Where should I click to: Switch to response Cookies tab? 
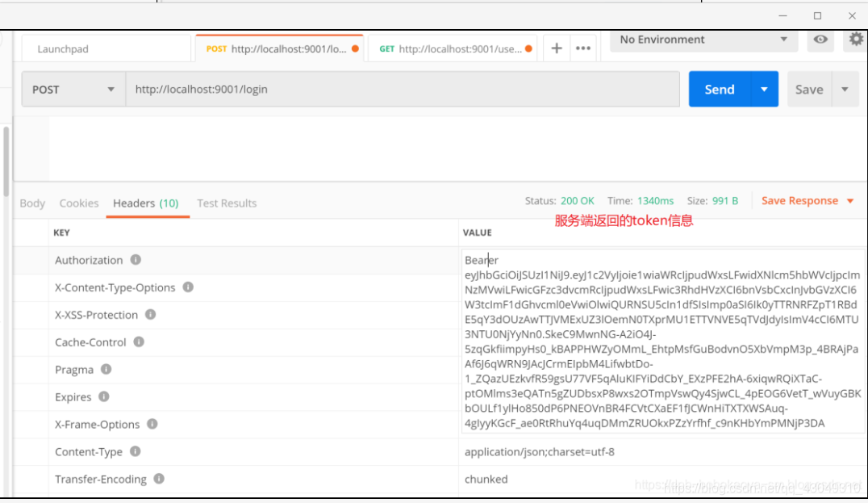click(79, 203)
